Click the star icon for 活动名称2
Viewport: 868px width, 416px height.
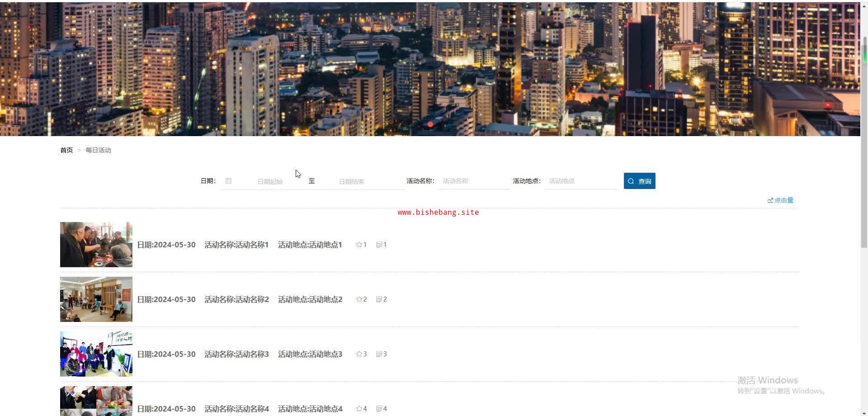(x=359, y=299)
